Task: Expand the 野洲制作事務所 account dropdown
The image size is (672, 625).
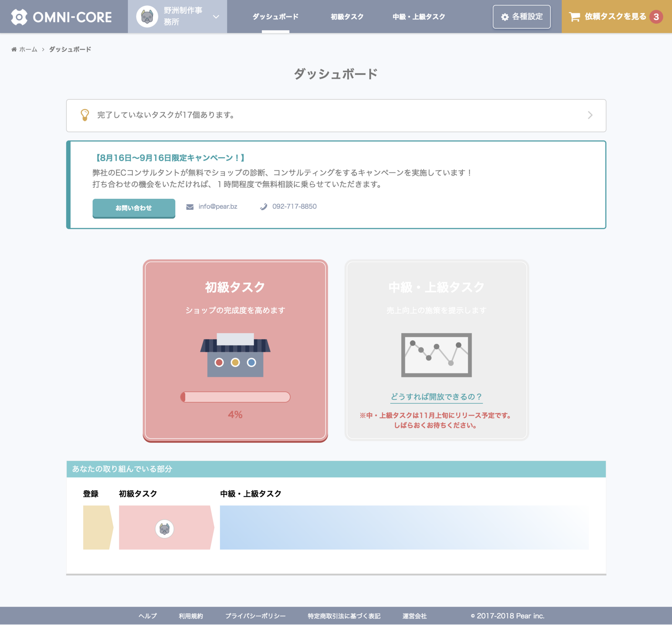Action: 216,17
